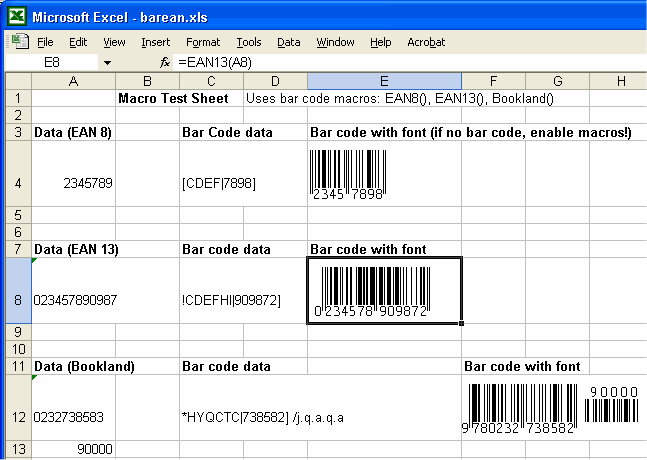Click the Bookland barcode 9 780232 738582
Image resolution: width=647 pixels, height=460 pixels.
point(519,409)
